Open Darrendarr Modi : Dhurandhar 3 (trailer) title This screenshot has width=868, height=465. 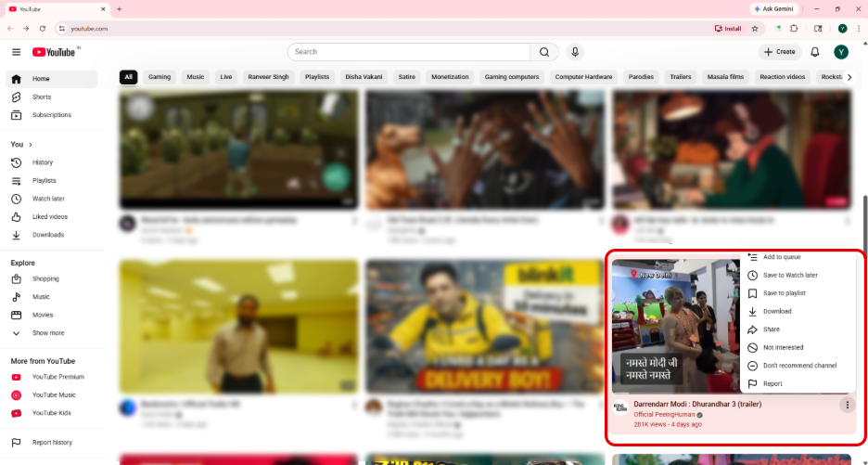[697, 405]
